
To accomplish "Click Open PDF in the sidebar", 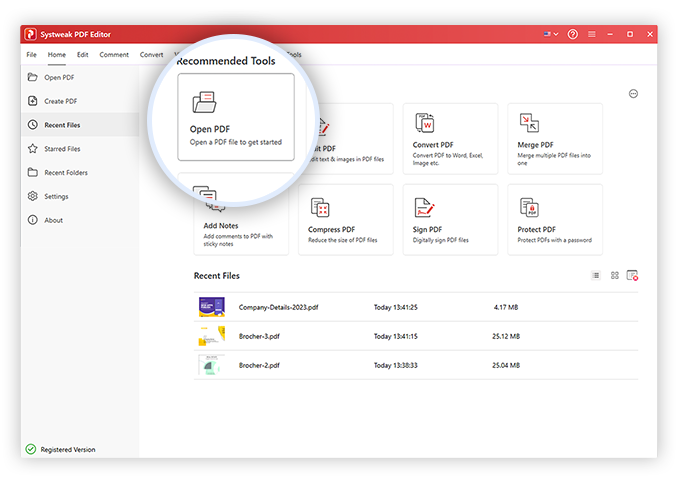I will pyautogui.click(x=59, y=77).
